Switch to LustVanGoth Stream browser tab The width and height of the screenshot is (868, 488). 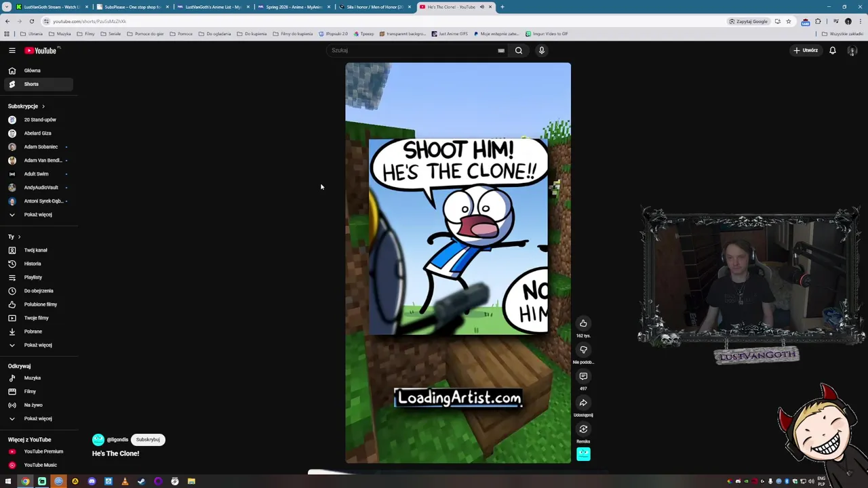(x=52, y=7)
